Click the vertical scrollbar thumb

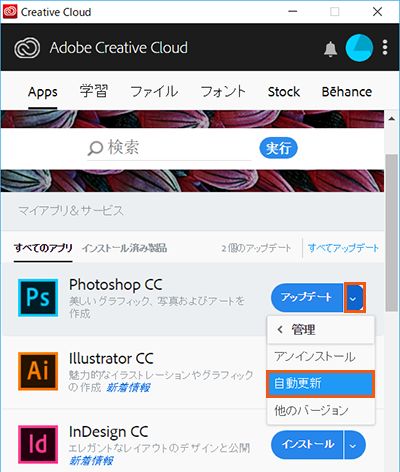click(x=392, y=232)
